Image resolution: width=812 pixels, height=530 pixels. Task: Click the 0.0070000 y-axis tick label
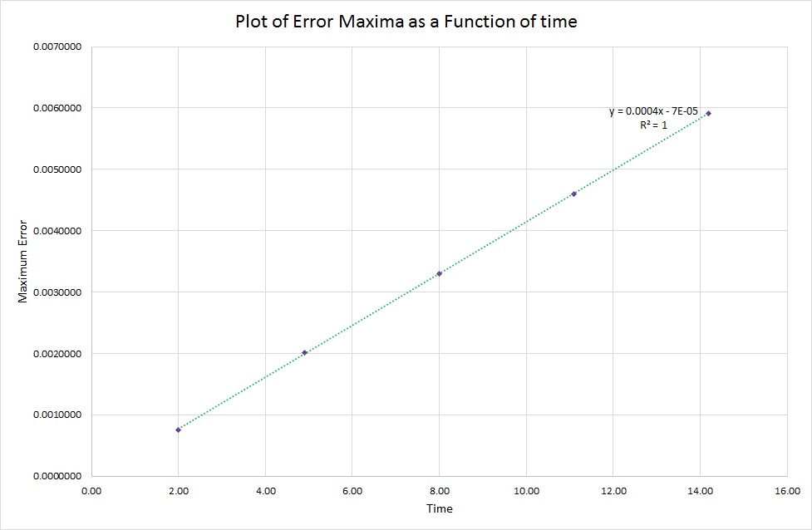[x=57, y=47]
